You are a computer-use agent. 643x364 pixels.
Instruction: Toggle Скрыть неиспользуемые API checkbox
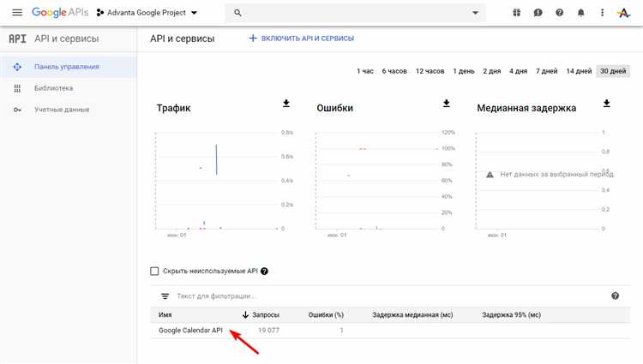(155, 271)
